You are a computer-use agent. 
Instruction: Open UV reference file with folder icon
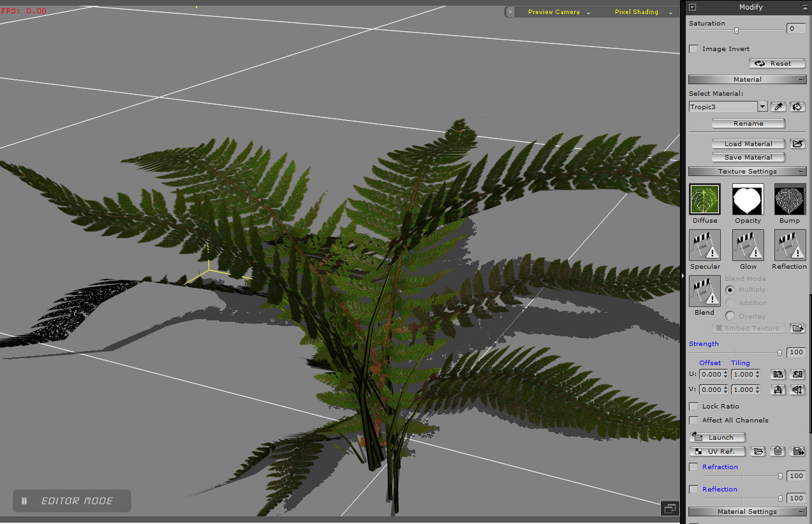pyautogui.click(x=758, y=451)
